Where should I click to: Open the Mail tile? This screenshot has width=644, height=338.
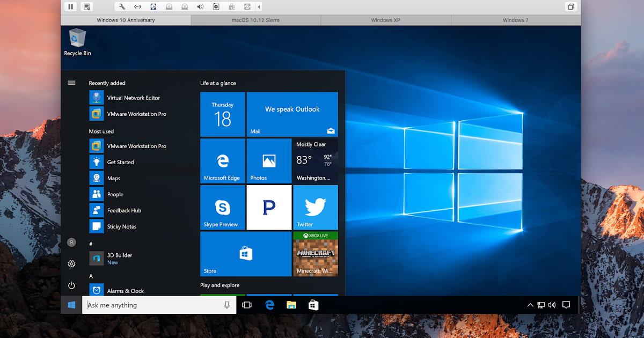click(x=292, y=114)
